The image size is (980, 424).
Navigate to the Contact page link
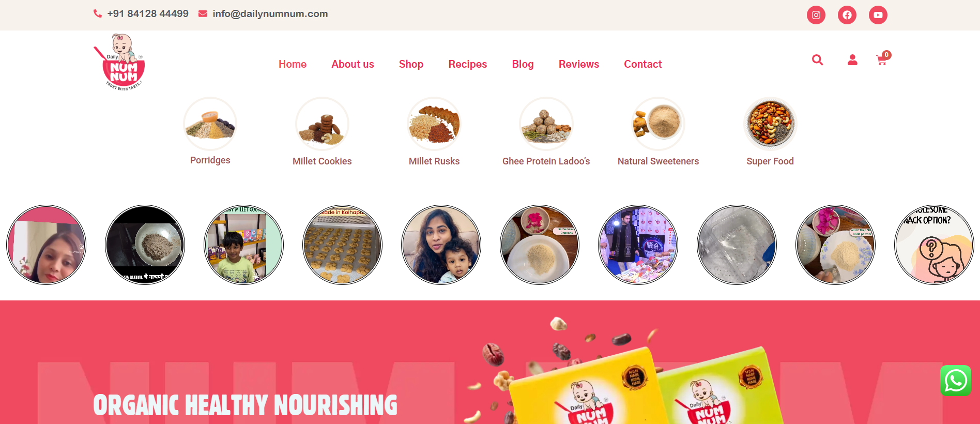[x=643, y=64]
